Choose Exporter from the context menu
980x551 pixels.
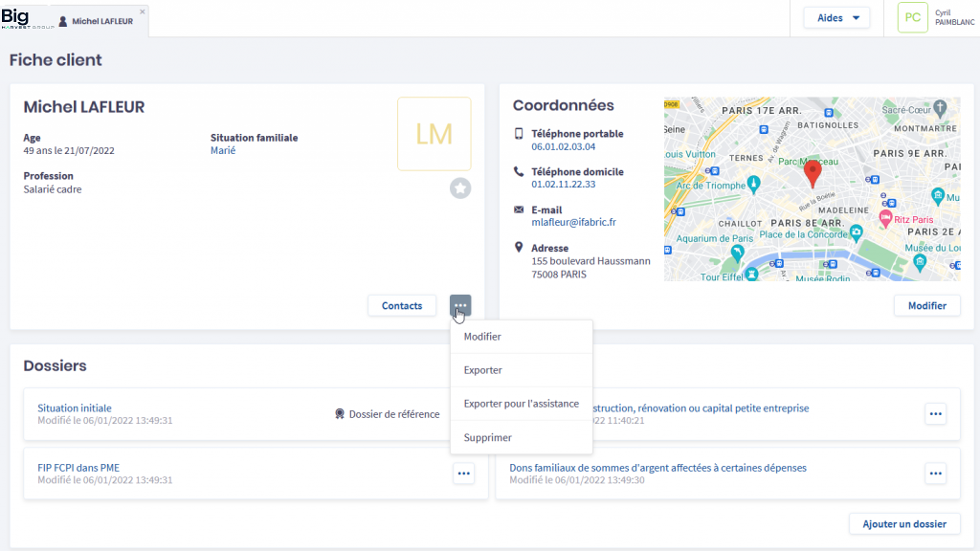pos(482,370)
